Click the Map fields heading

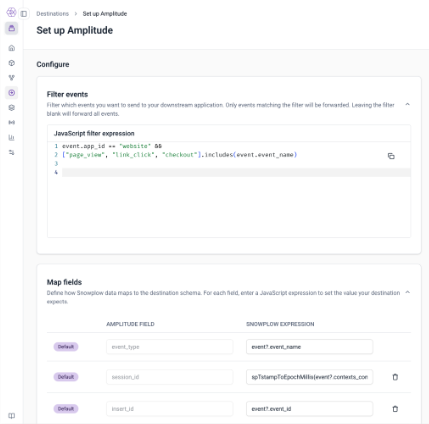64,282
